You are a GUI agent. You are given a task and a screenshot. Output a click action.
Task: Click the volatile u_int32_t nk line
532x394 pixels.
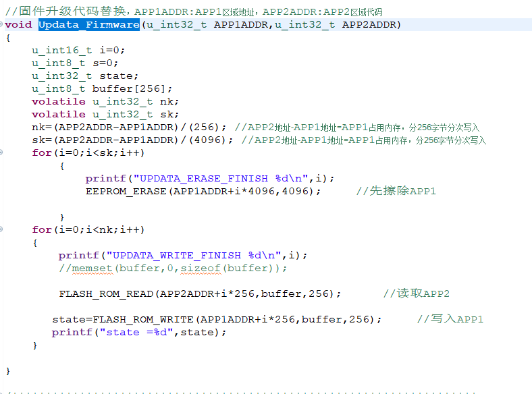point(105,102)
